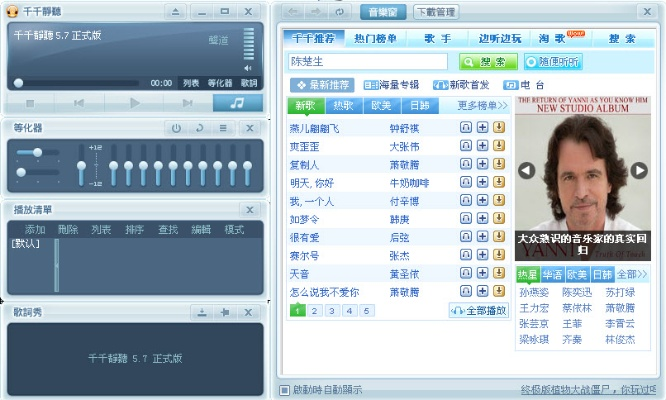Toggle the equalizer power button
The image size is (666, 400).
tap(176, 128)
